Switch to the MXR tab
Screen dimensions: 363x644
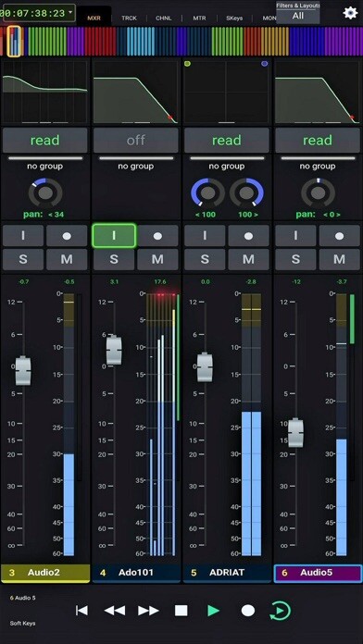click(x=94, y=19)
